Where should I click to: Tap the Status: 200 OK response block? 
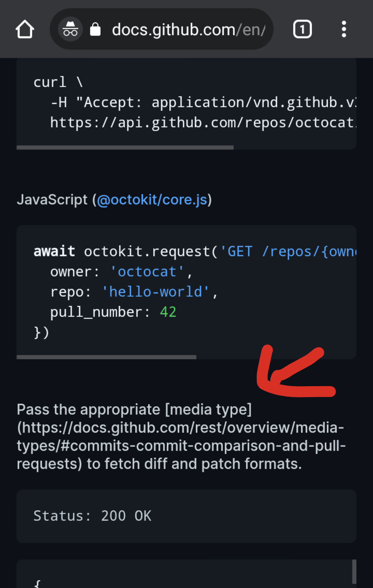pyautogui.click(x=92, y=516)
